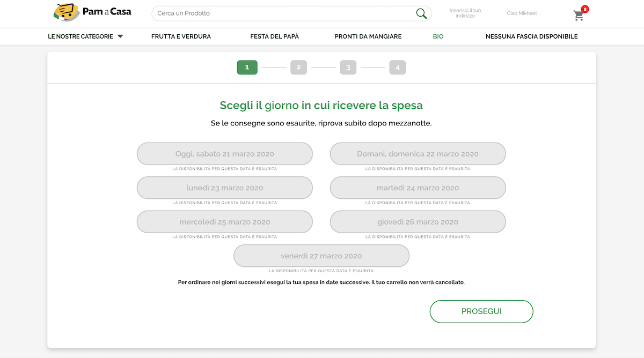Jump to checkout step 4
The image size is (644, 358).
(397, 68)
